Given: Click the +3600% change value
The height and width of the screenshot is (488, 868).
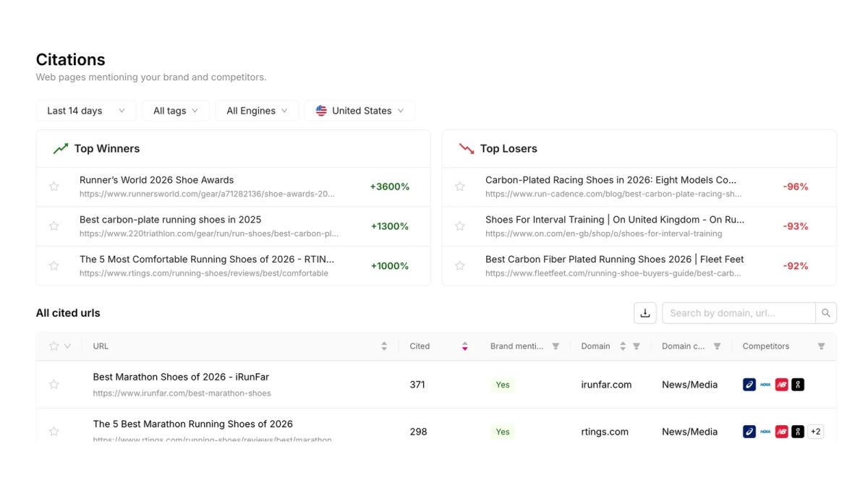Looking at the screenshot, I should click(390, 187).
